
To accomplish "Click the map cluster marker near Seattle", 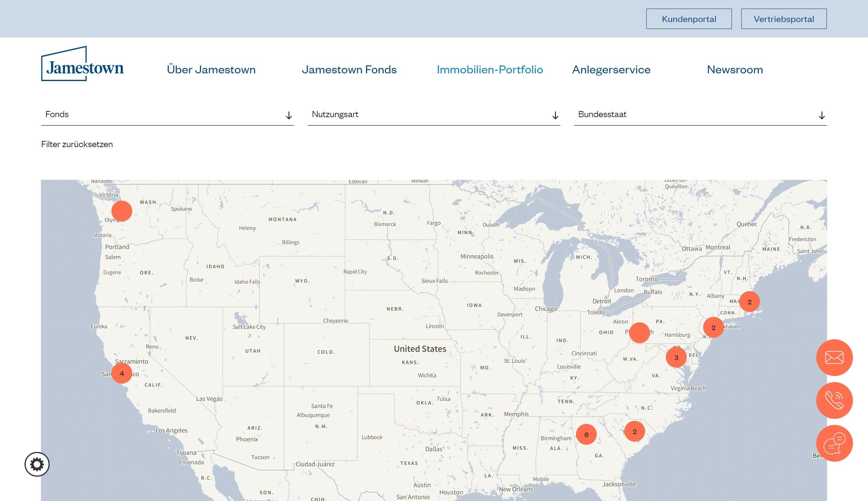I will (122, 211).
